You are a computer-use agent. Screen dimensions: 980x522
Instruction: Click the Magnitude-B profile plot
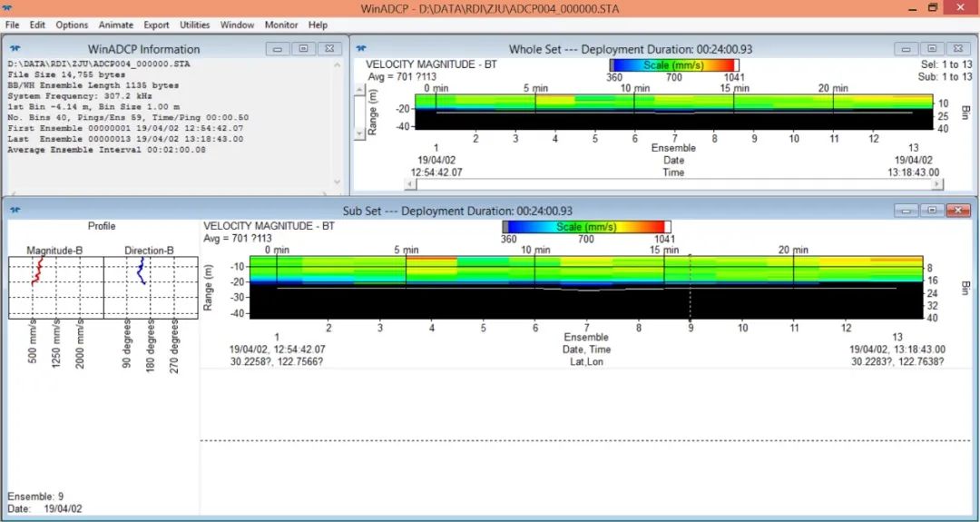click(x=55, y=286)
